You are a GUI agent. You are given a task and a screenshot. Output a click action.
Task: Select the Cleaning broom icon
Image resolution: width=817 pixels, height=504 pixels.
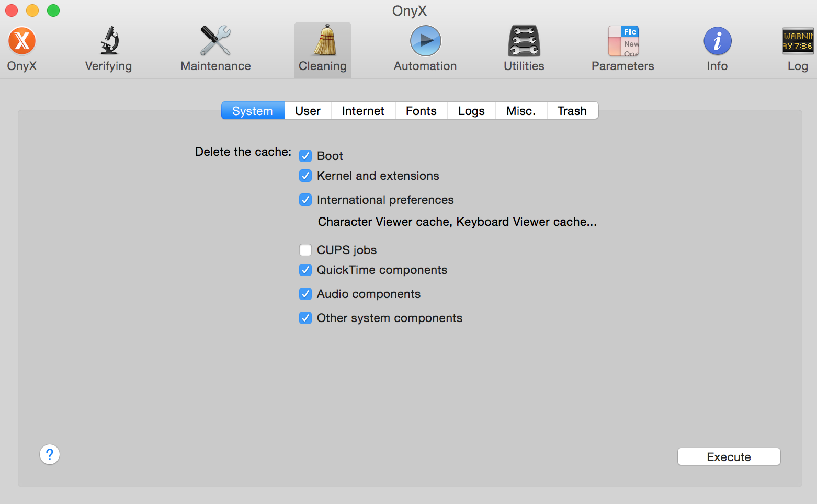(323, 50)
